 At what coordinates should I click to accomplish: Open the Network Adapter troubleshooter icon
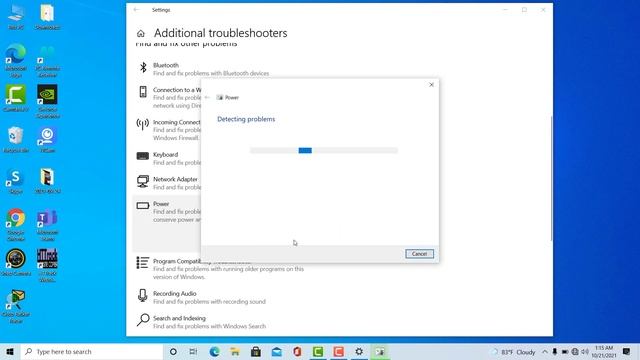pos(142,181)
